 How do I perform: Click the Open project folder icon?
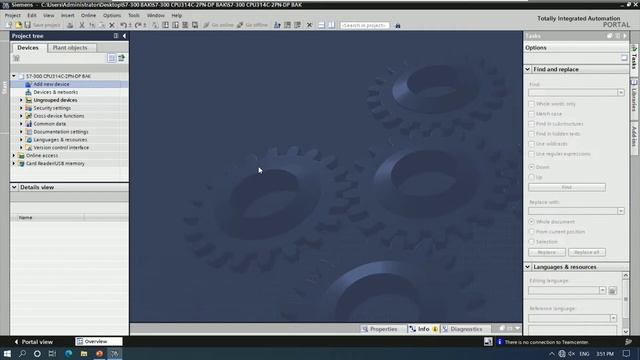(18, 25)
